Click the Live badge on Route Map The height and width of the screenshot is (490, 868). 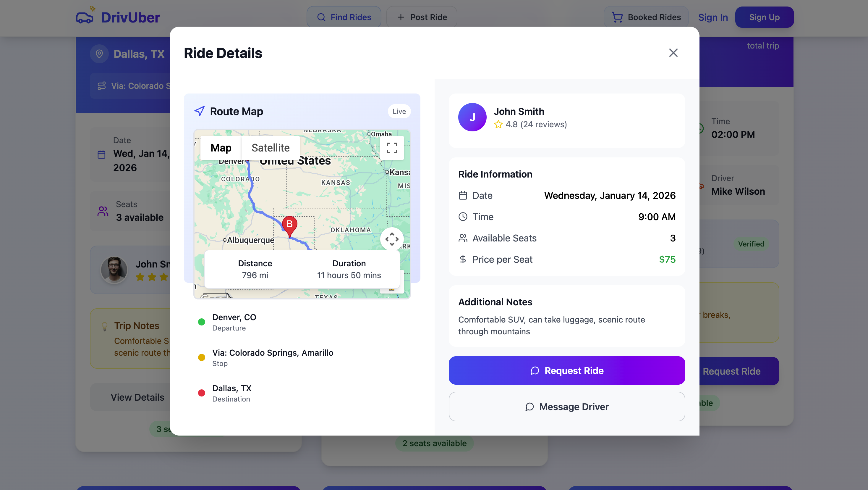[399, 111]
